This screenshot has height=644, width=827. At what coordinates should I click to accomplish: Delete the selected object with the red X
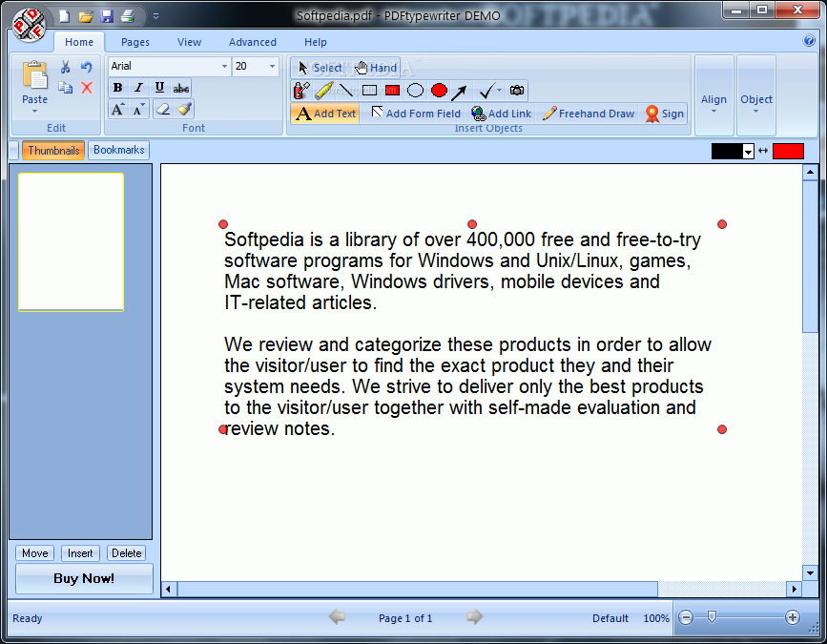pyautogui.click(x=87, y=88)
